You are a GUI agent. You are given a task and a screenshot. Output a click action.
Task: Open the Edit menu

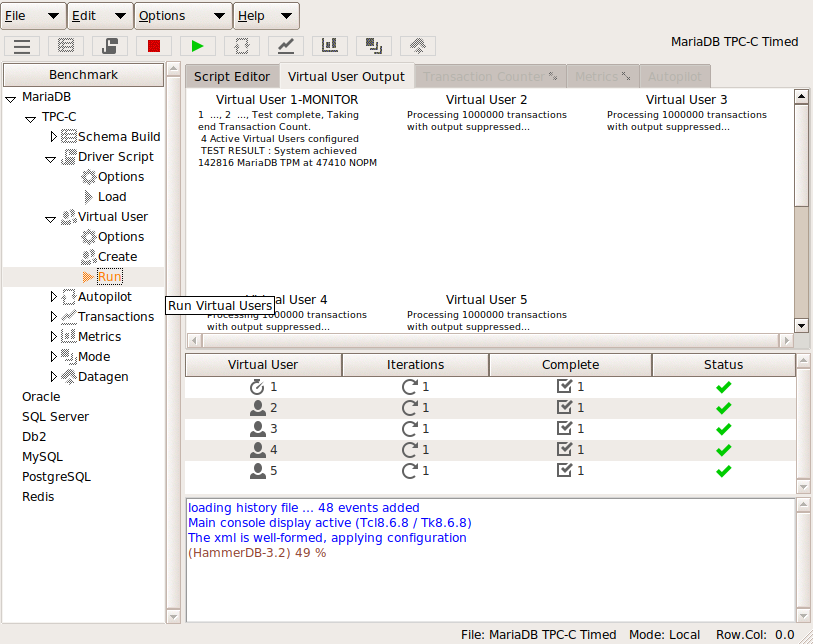(x=101, y=16)
